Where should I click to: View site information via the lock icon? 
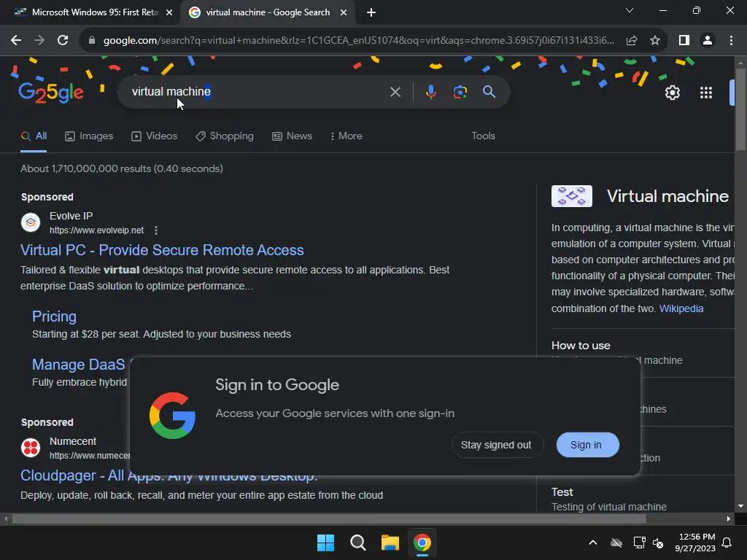(92, 41)
